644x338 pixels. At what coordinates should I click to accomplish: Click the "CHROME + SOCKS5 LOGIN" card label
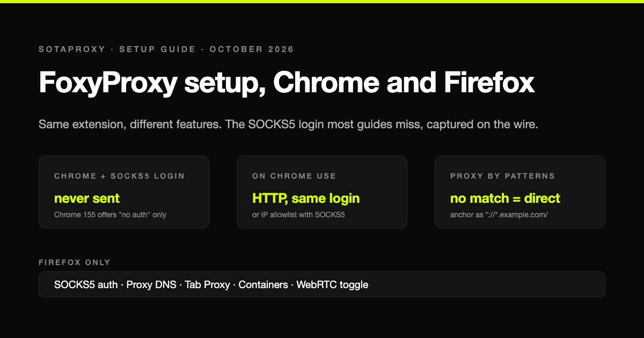pos(119,176)
